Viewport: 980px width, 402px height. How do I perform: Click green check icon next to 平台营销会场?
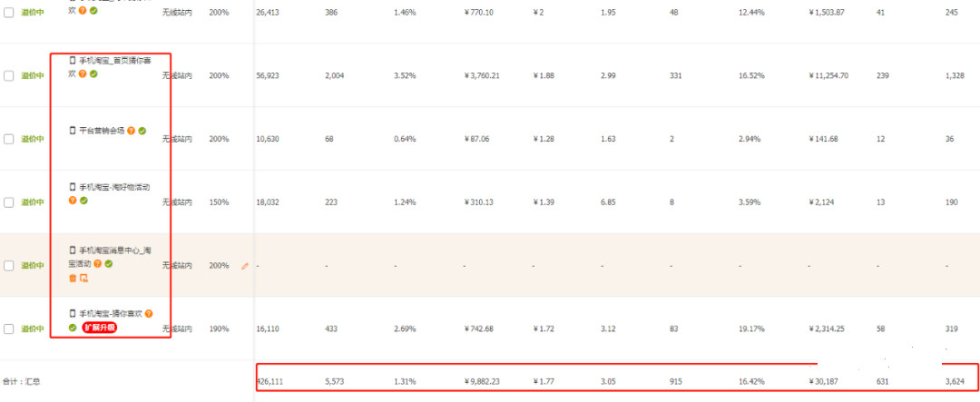[142, 131]
